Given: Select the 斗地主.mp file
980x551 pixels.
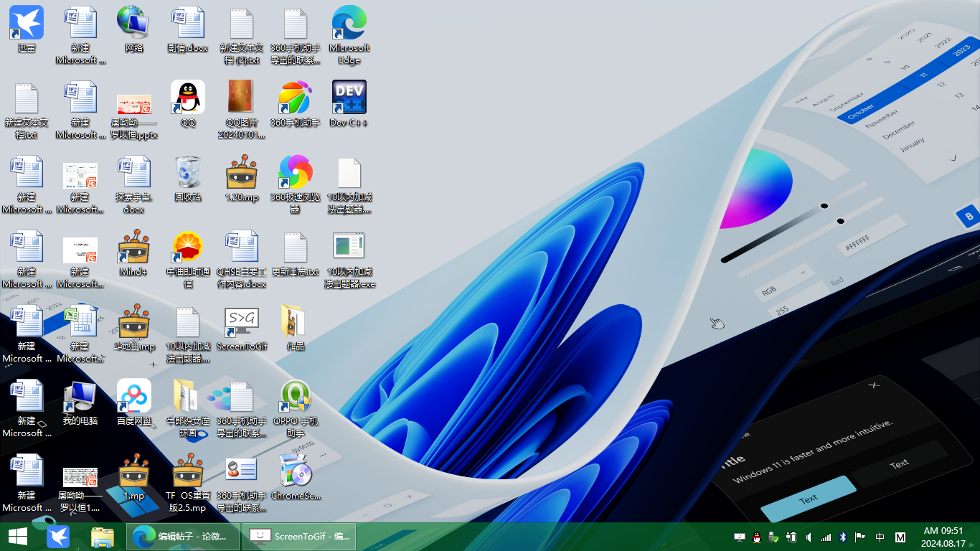Looking at the screenshot, I should pyautogui.click(x=134, y=328).
